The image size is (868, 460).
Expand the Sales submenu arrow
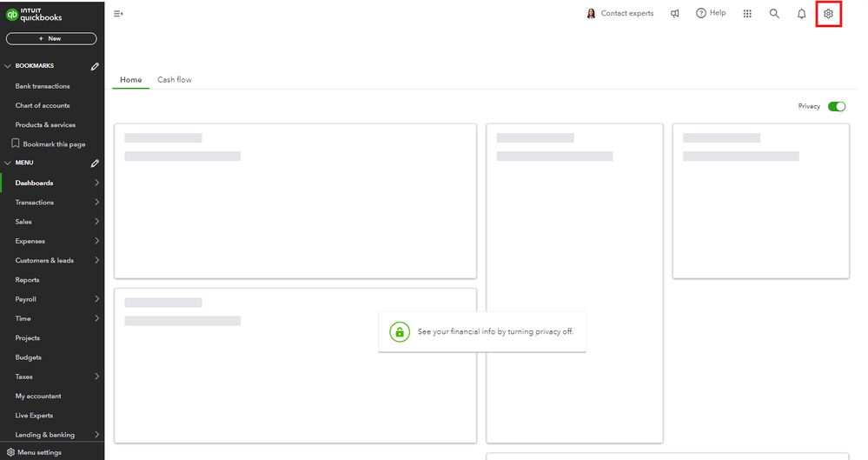[x=96, y=222]
